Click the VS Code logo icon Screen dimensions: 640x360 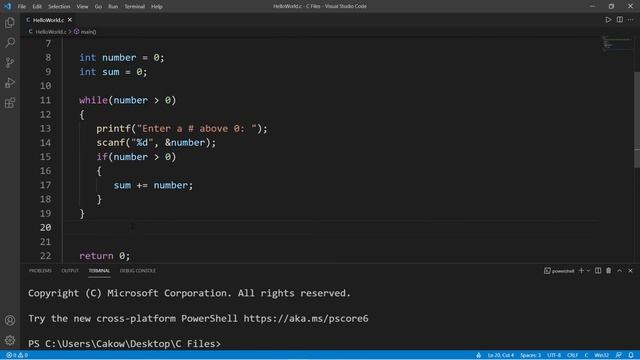pyautogui.click(x=7, y=6)
